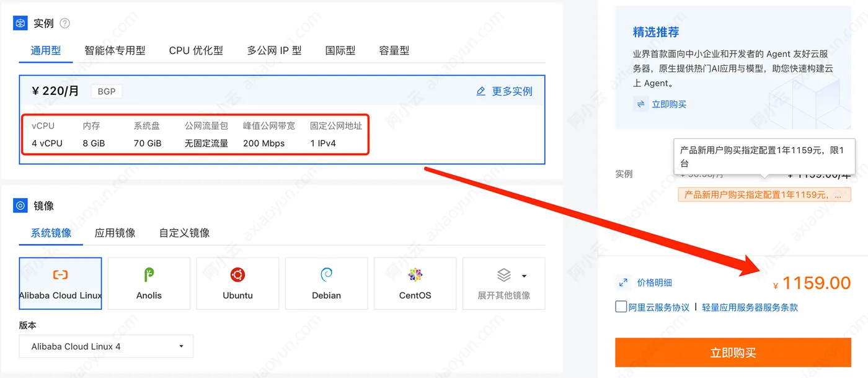Click the expand icon next to 价格明细
The height and width of the screenshot is (378, 868).
tap(623, 282)
